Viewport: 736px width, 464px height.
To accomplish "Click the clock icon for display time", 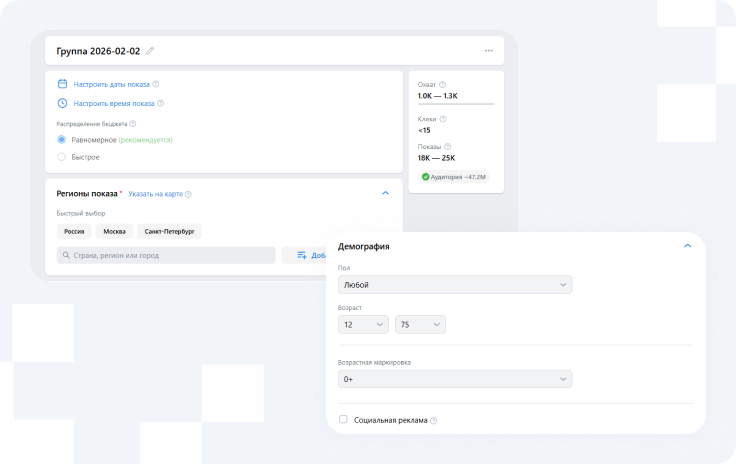I will [62, 103].
